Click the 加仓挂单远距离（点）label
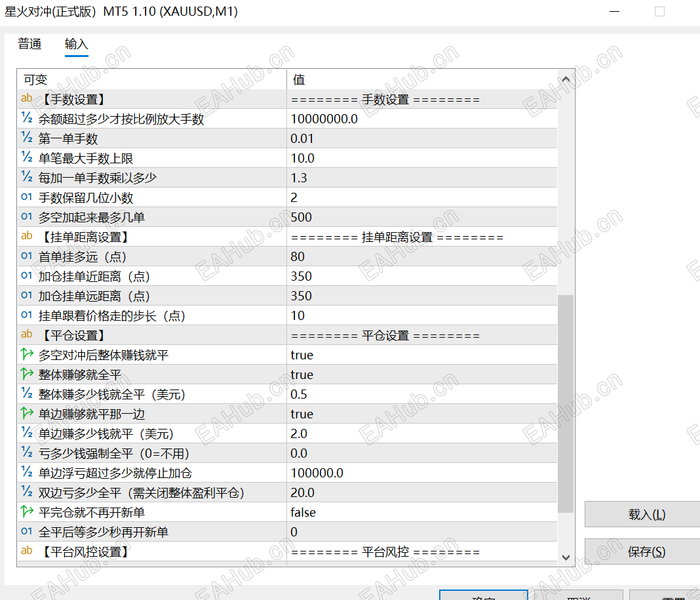700x600 pixels. pos(95,296)
